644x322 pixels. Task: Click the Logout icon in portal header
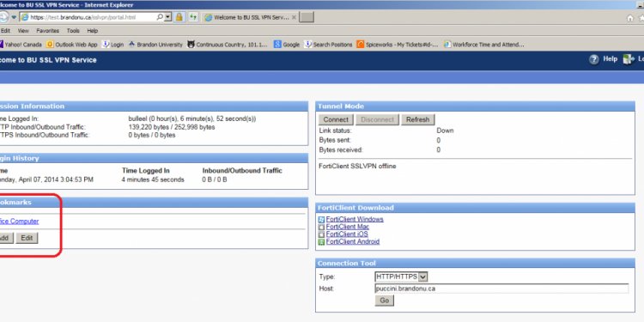point(629,60)
